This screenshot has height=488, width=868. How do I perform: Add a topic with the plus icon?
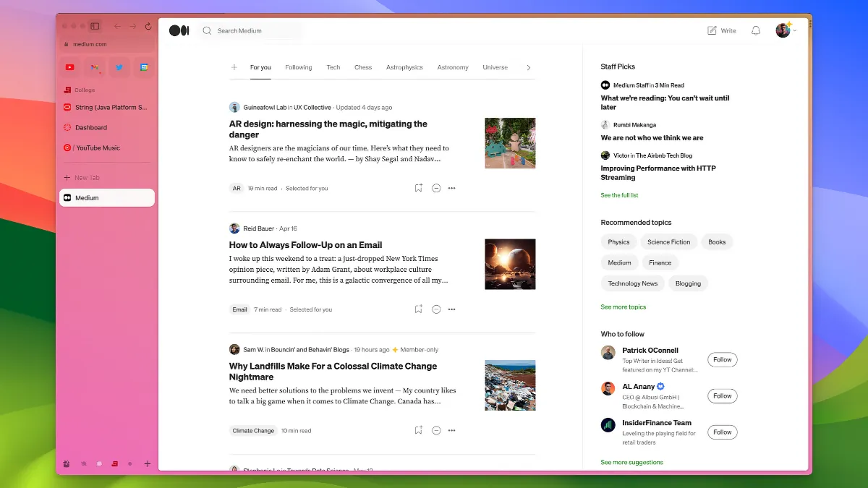point(234,67)
